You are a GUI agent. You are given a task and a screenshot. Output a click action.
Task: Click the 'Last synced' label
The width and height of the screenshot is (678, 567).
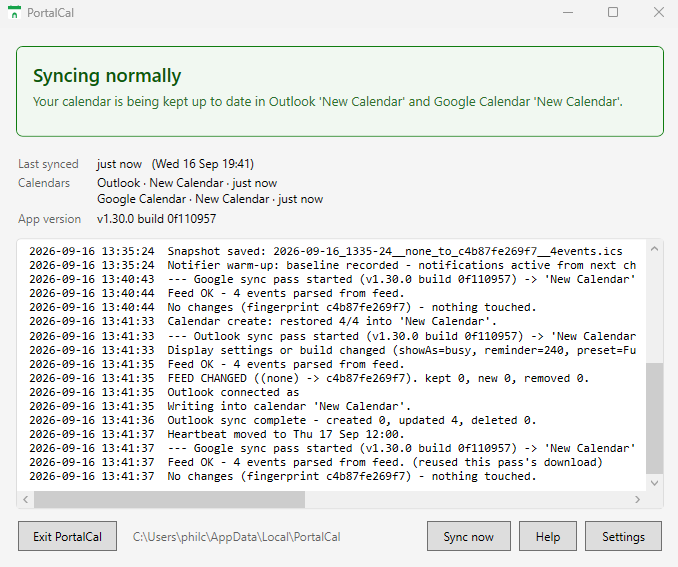tap(48, 164)
